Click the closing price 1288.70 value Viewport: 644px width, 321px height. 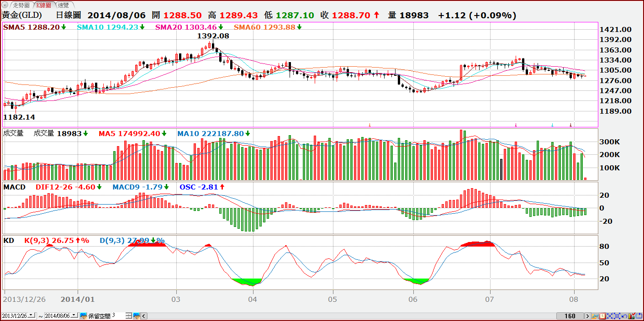point(350,15)
